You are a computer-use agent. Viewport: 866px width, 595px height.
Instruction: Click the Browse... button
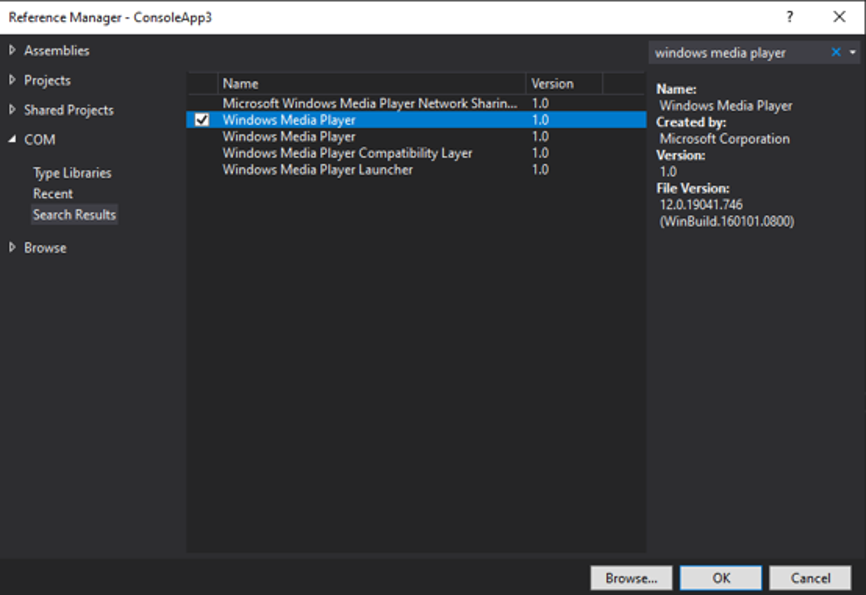pos(631,578)
